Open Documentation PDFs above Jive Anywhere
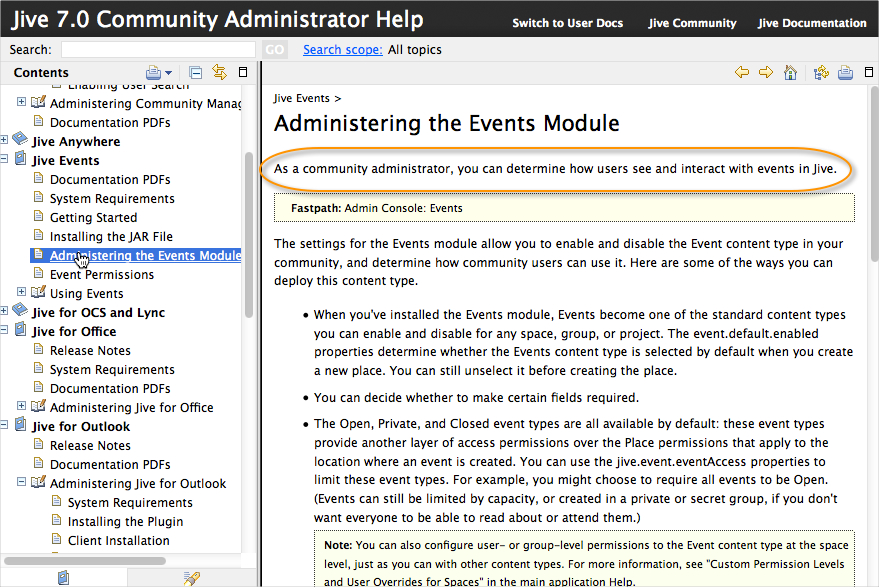 pyautogui.click(x=110, y=123)
